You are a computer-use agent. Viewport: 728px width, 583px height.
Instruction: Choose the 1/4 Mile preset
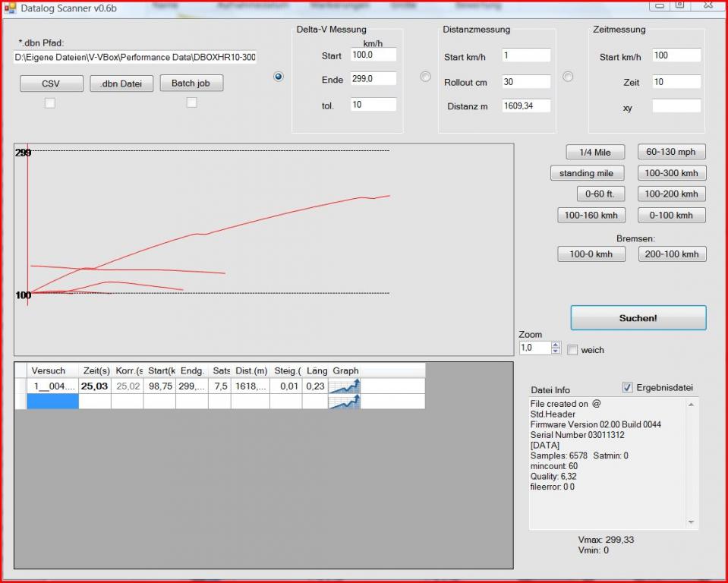point(595,153)
